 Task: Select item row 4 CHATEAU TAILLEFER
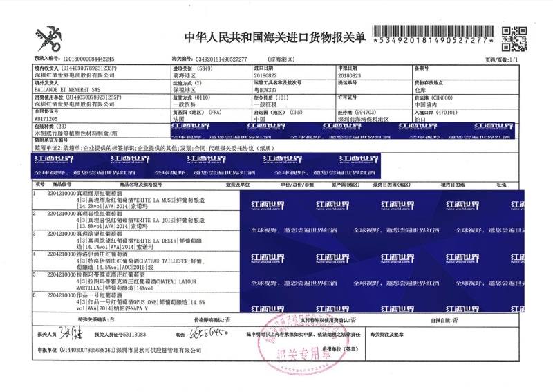(x=131, y=261)
